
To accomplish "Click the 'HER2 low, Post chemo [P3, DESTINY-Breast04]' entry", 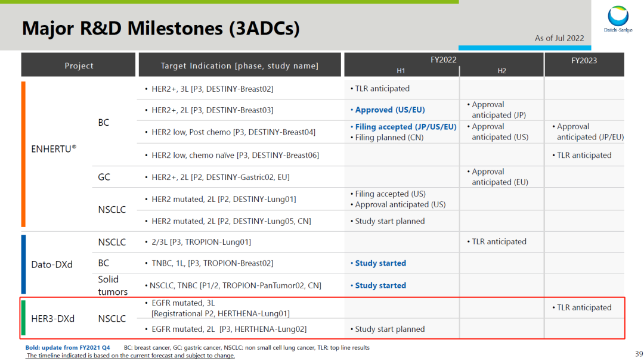I will pos(233,132).
